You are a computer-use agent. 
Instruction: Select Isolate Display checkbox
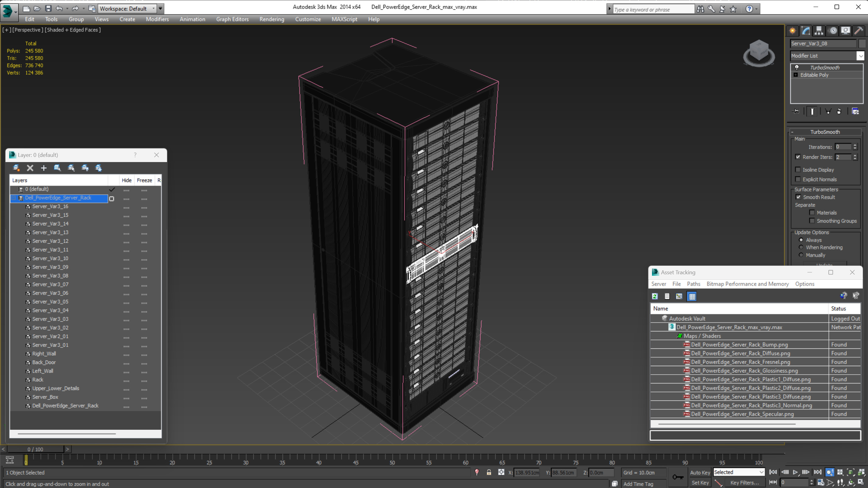[798, 170]
